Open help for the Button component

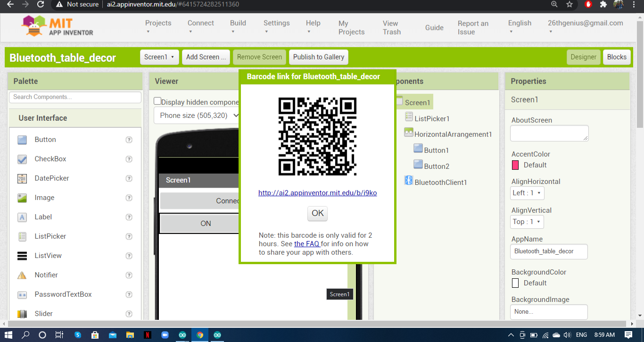coord(129,140)
